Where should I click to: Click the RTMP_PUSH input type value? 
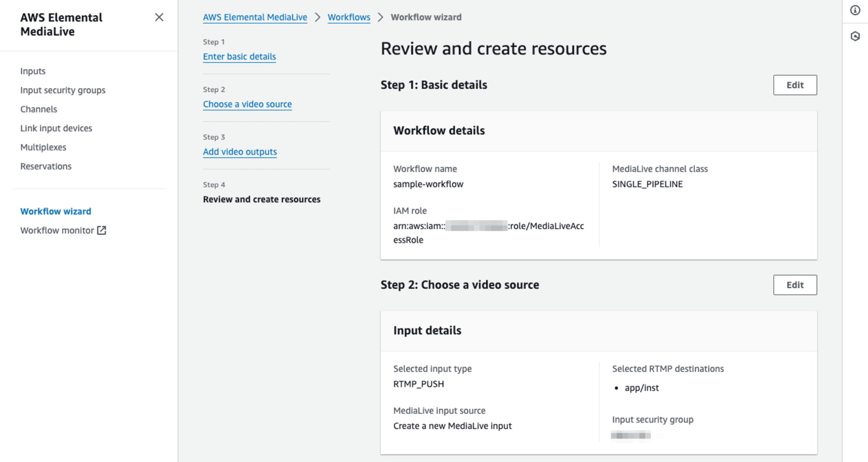point(419,384)
